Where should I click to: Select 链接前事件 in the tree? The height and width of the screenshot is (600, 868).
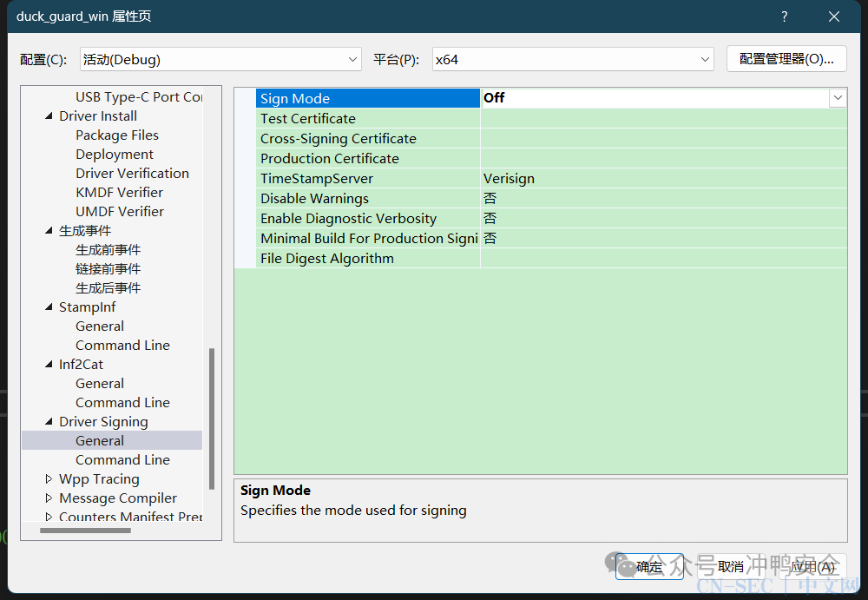[x=108, y=268]
